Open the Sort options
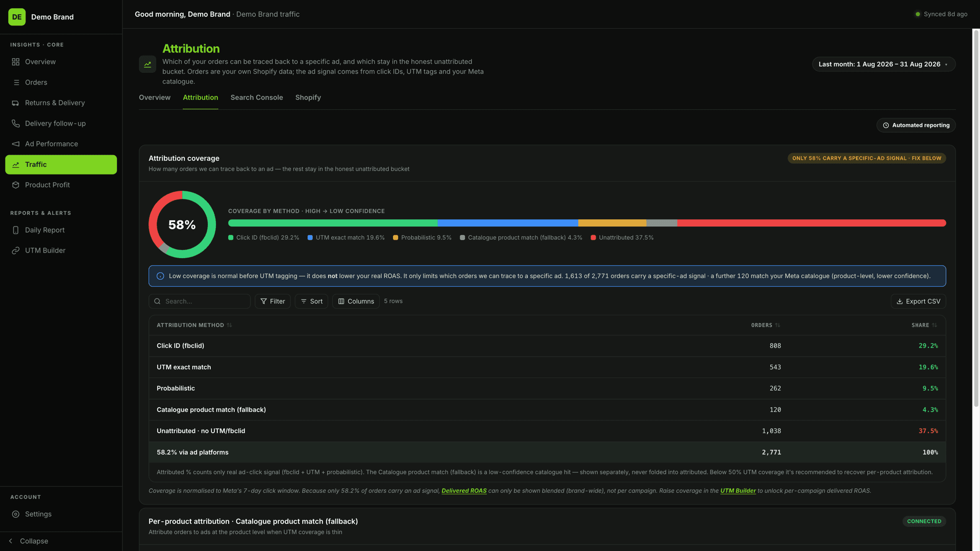980x551 pixels. pyautogui.click(x=311, y=302)
